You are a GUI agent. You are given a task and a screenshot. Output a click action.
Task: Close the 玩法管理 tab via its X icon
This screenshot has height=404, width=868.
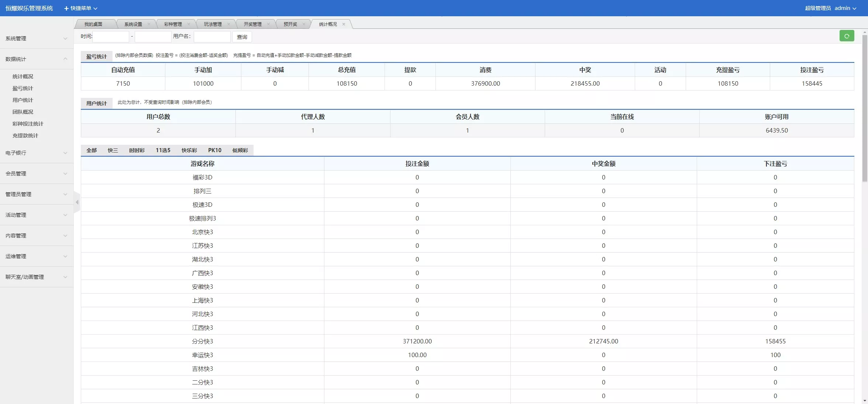pyautogui.click(x=229, y=24)
